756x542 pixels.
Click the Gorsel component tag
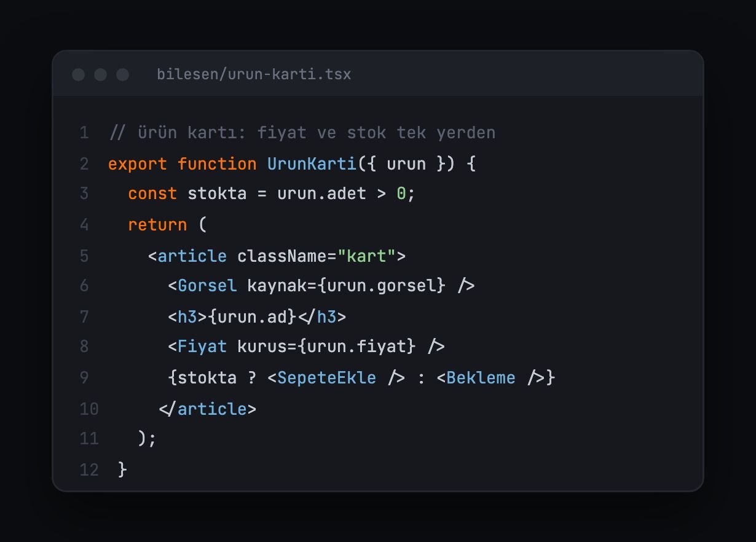coord(207,286)
